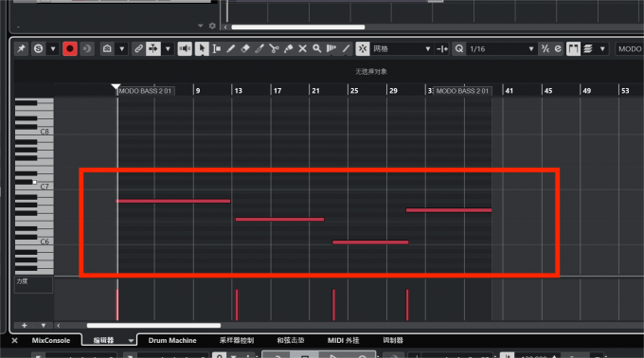Select the Split scissors tool
The width and height of the screenshot is (644, 358).
pyautogui.click(x=274, y=49)
